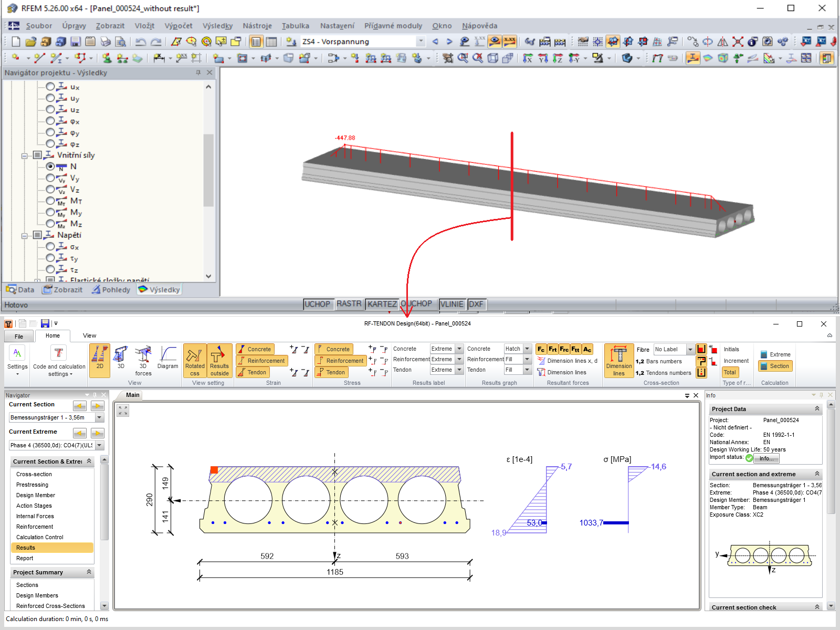
Task: Open the Výsledky menu in RFEM
Action: 217,26
